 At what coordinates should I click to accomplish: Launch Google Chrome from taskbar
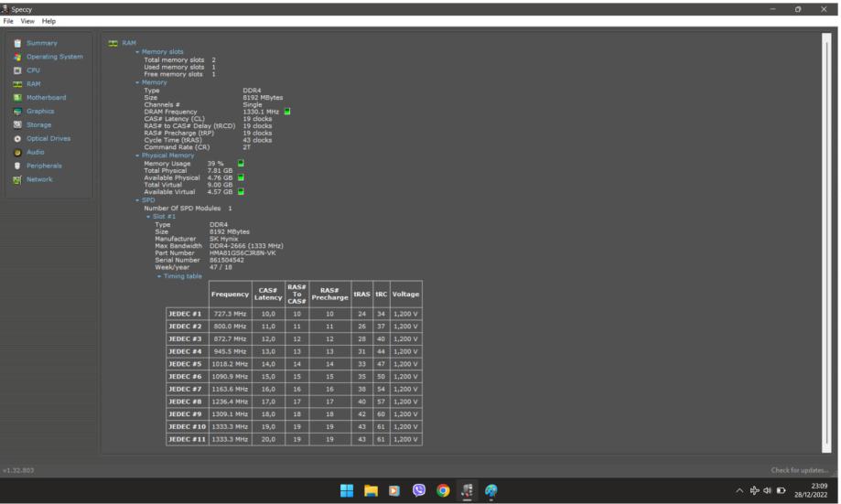(x=443, y=490)
